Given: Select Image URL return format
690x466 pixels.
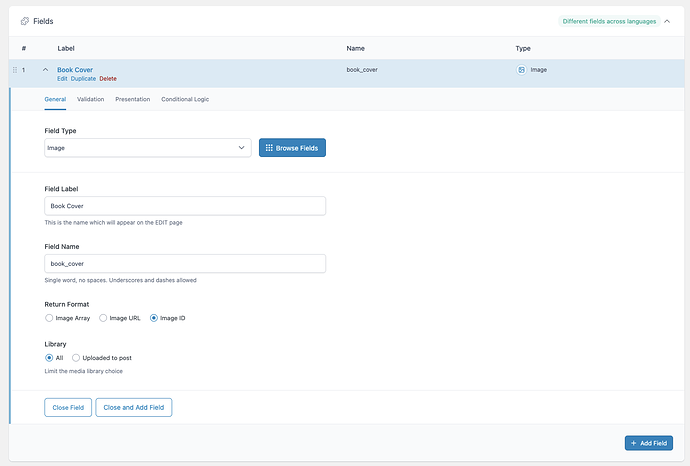Looking at the screenshot, I should (103, 318).
